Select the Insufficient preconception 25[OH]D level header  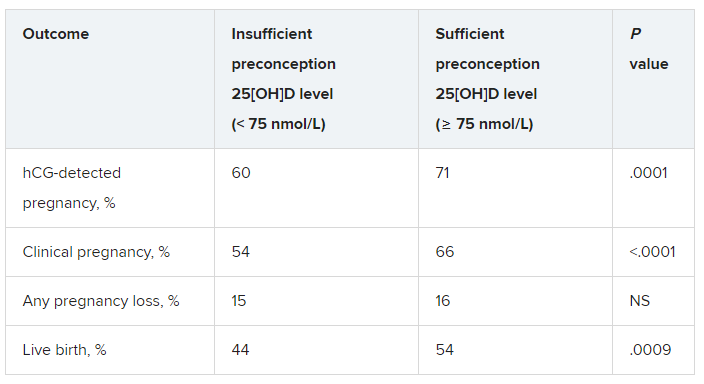tap(283, 79)
